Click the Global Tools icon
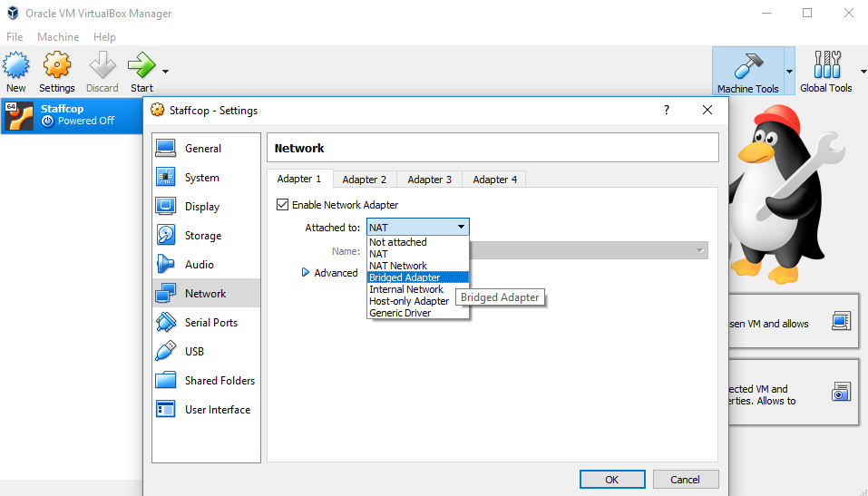 [x=827, y=64]
